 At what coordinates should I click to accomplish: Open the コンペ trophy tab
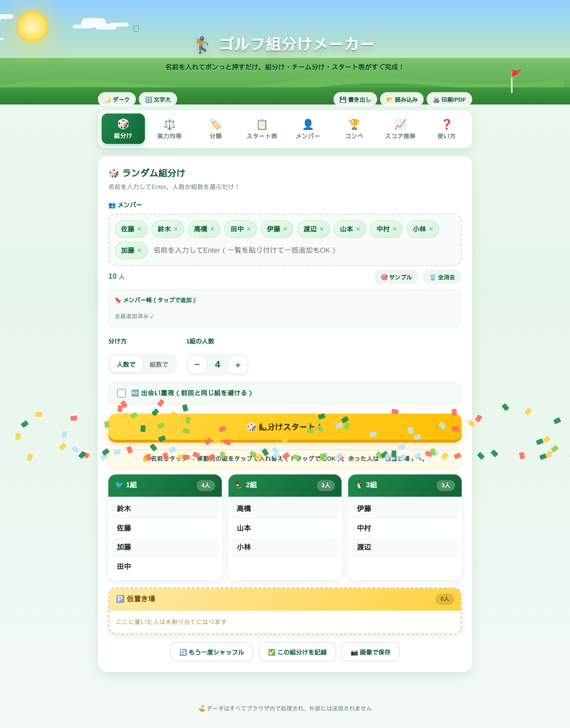(x=354, y=129)
